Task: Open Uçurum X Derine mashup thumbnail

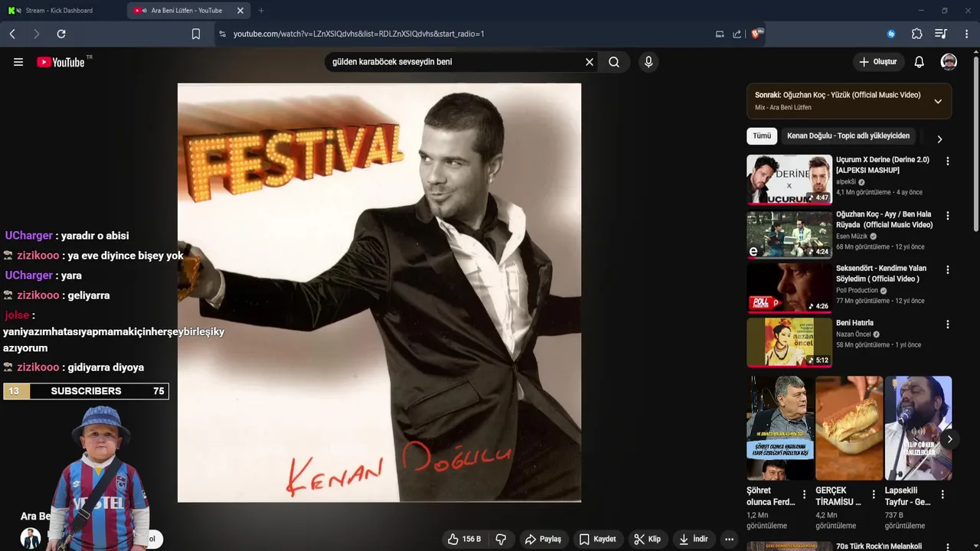Action: pyautogui.click(x=789, y=179)
